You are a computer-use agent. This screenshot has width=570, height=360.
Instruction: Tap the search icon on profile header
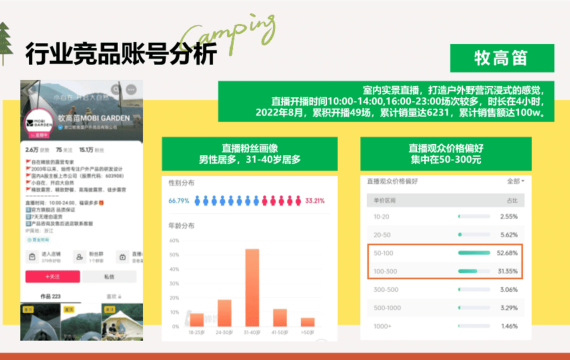tap(116, 89)
